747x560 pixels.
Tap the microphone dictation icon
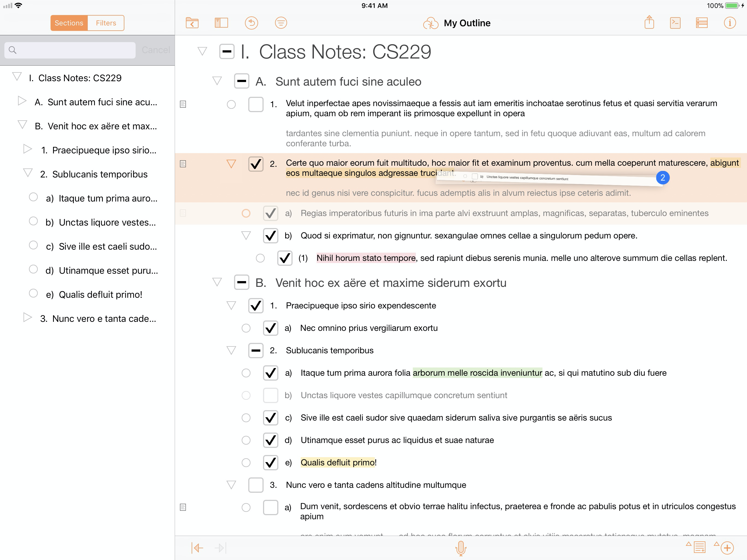click(461, 547)
